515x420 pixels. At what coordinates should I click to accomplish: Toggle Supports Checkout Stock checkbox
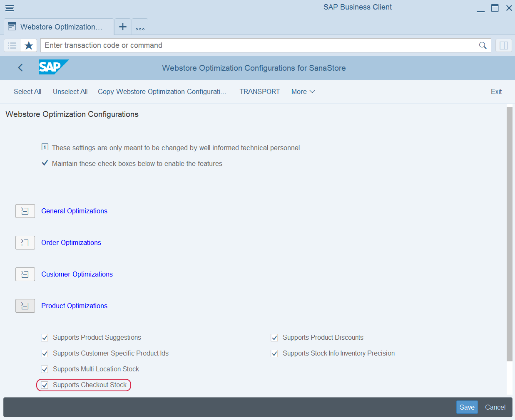pyautogui.click(x=45, y=385)
